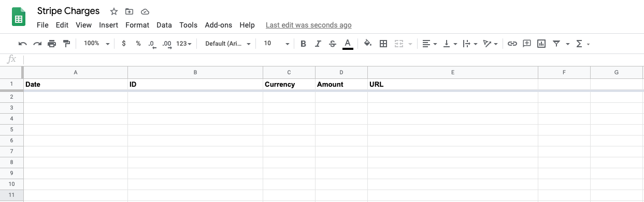Open the File menu

[x=43, y=25]
